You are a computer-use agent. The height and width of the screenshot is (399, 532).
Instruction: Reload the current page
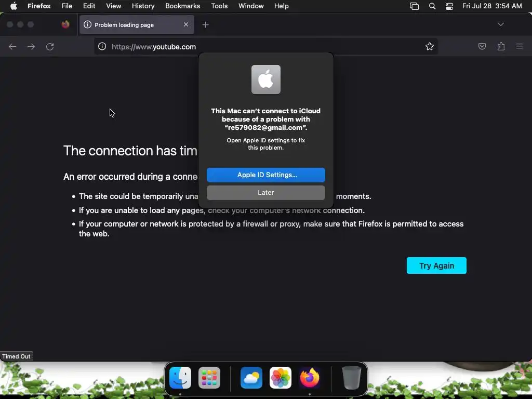pos(50,46)
